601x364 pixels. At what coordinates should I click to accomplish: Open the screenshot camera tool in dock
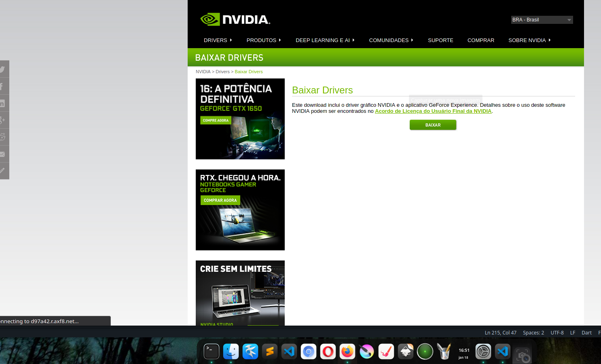tap(522, 356)
